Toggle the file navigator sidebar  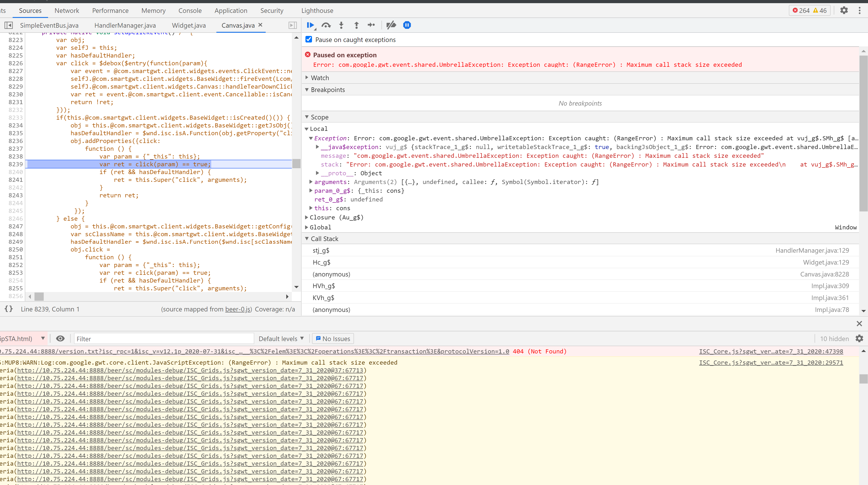pyautogui.click(x=9, y=25)
